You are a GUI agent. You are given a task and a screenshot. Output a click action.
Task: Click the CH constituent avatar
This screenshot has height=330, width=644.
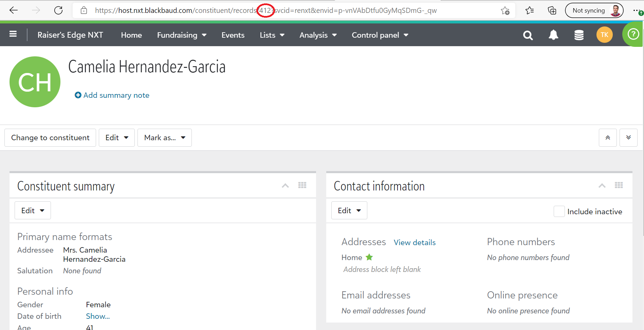click(35, 82)
